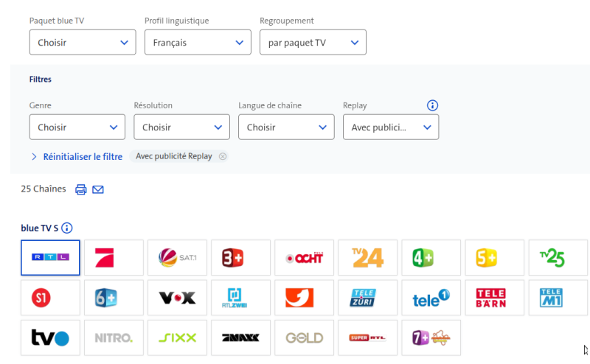Choose the VOX channel logo

(177, 298)
